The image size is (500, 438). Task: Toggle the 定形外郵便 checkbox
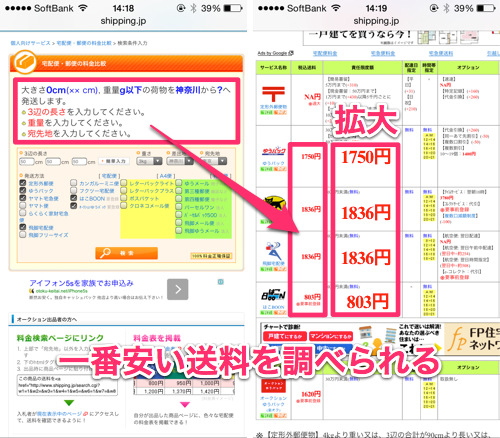point(23,183)
